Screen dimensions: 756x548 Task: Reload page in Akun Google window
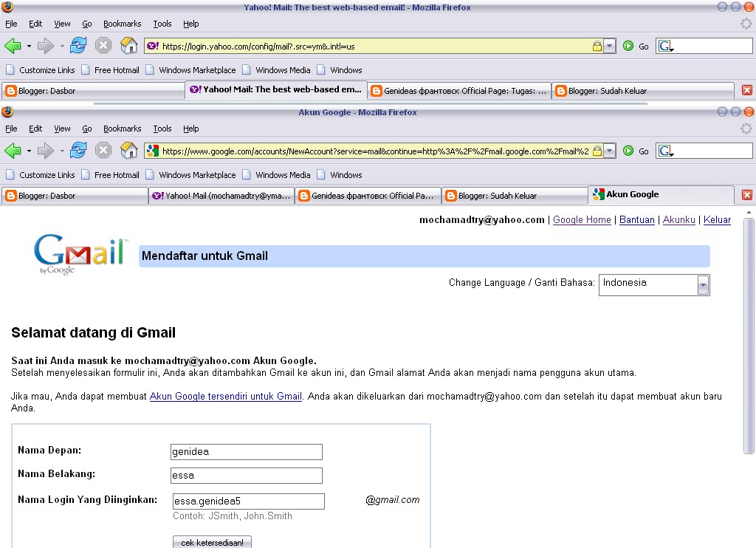click(78, 151)
